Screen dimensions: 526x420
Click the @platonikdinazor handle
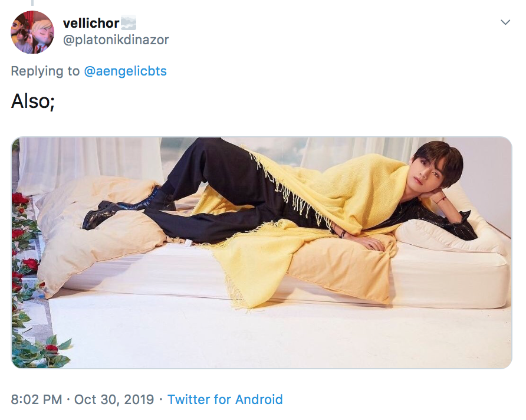116,40
